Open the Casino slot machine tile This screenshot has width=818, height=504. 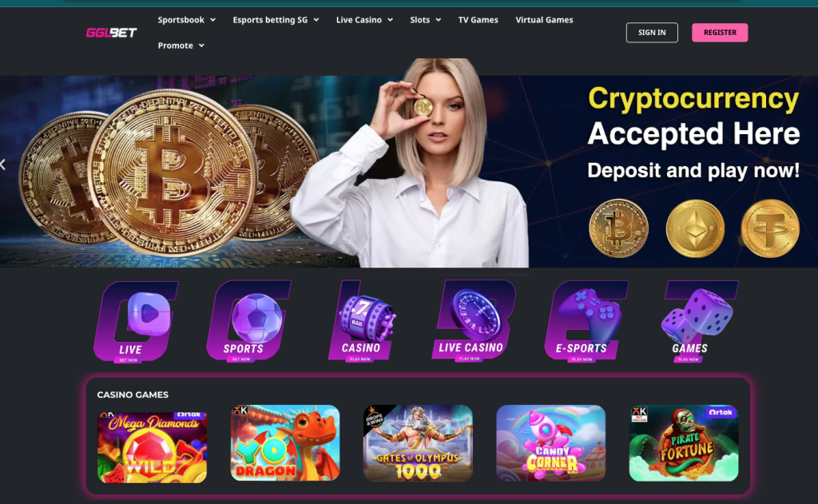click(363, 321)
